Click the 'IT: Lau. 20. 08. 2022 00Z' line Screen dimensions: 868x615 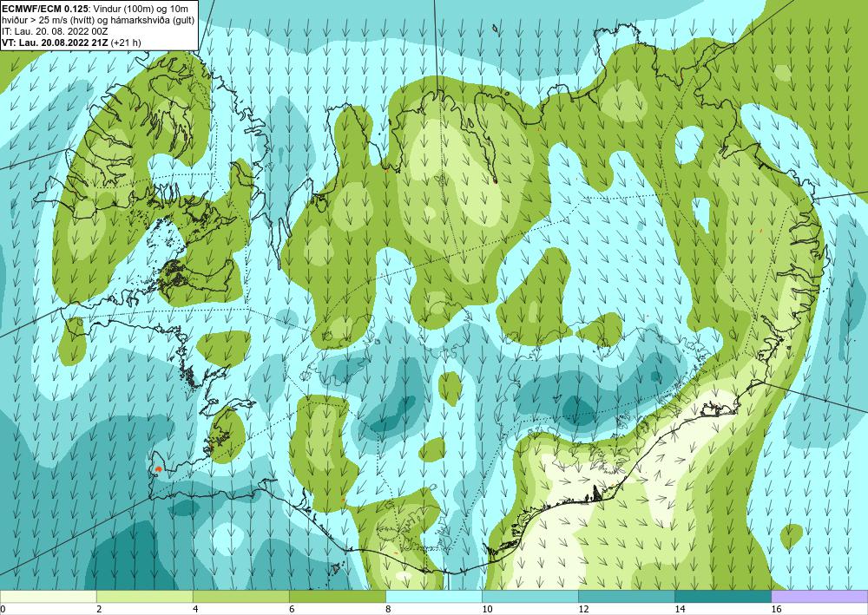coord(55,31)
